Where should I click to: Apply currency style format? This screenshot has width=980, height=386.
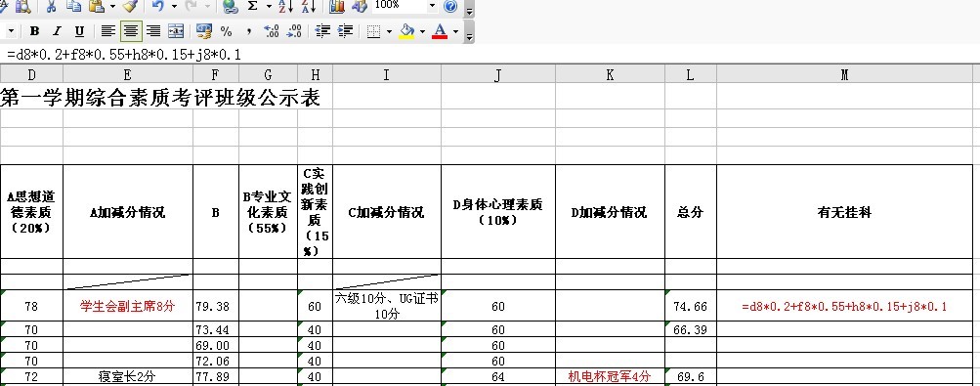click(x=204, y=30)
